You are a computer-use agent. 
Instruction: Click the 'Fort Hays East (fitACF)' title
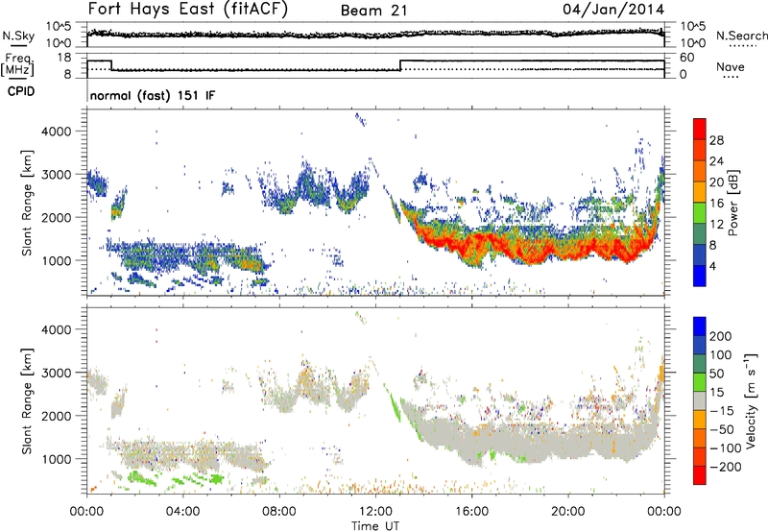pyautogui.click(x=187, y=9)
